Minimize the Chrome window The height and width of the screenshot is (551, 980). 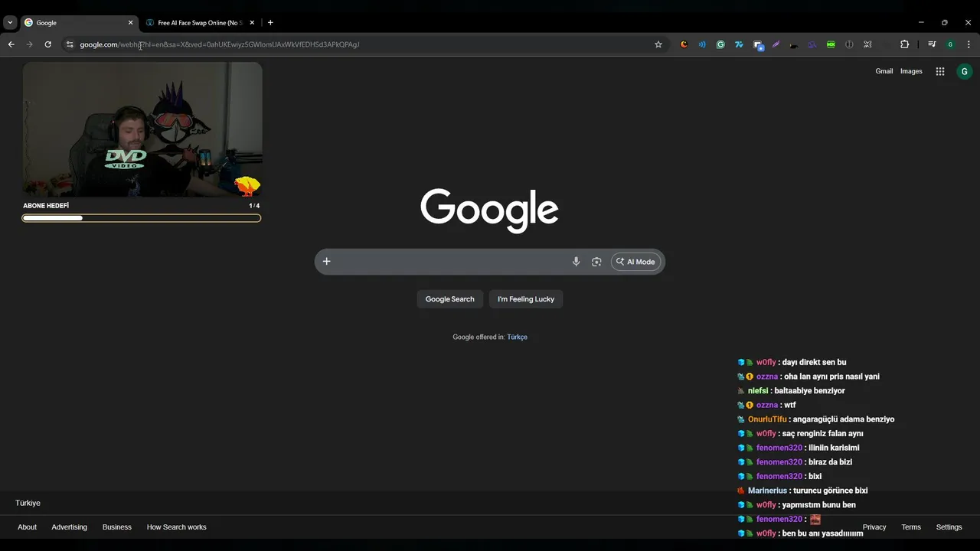(x=921, y=23)
